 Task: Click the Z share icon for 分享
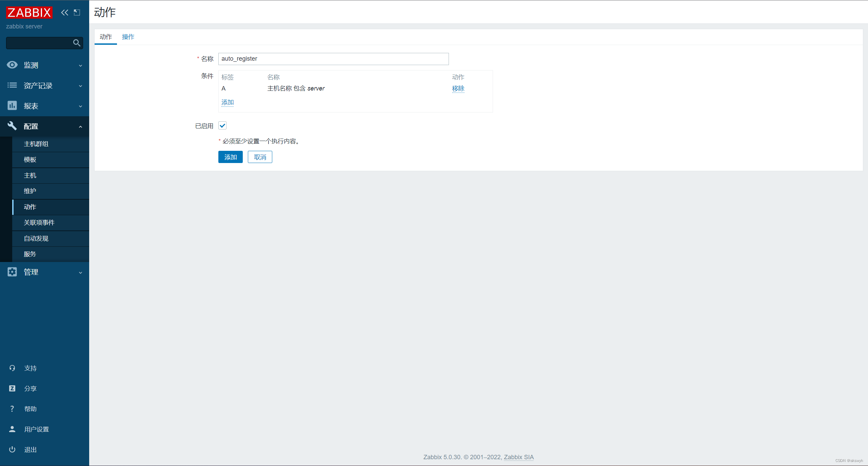coord(12,388)
